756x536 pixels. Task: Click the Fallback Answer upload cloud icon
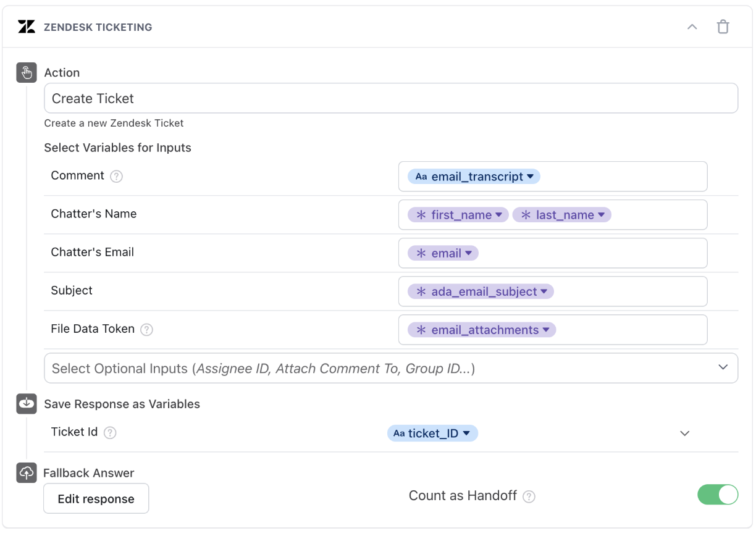(27, 473)
